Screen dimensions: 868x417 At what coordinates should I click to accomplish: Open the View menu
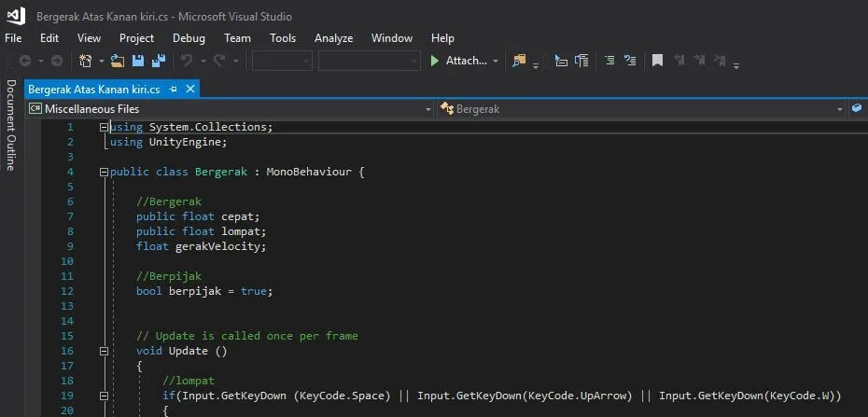[x=89, y=38]
